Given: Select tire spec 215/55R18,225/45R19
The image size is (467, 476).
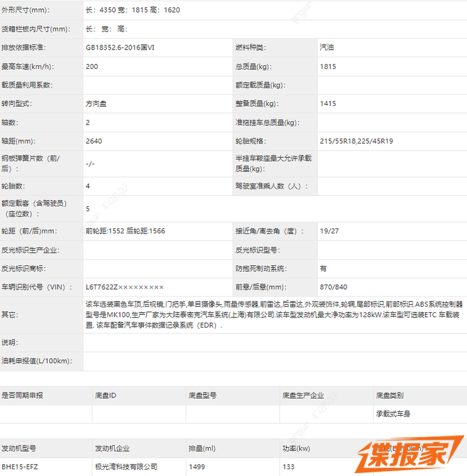Looking at the screenshot, I should click(357, 141).
